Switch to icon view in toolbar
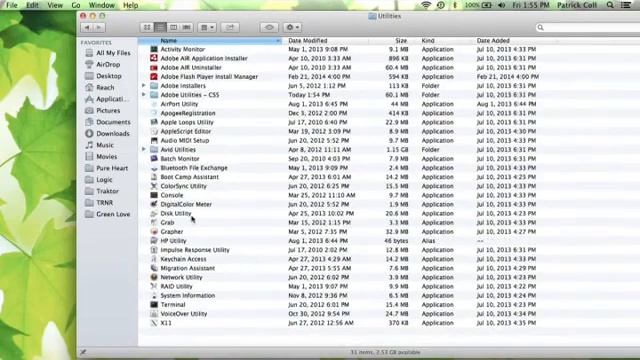The width and height of the screenshot is (640, 360). coord(147,27)
